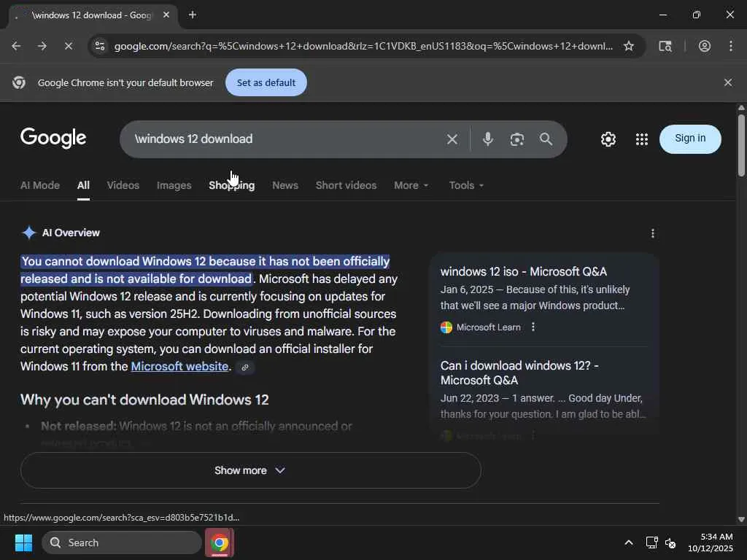Click the scrollbar down arrow

[741, 519]
